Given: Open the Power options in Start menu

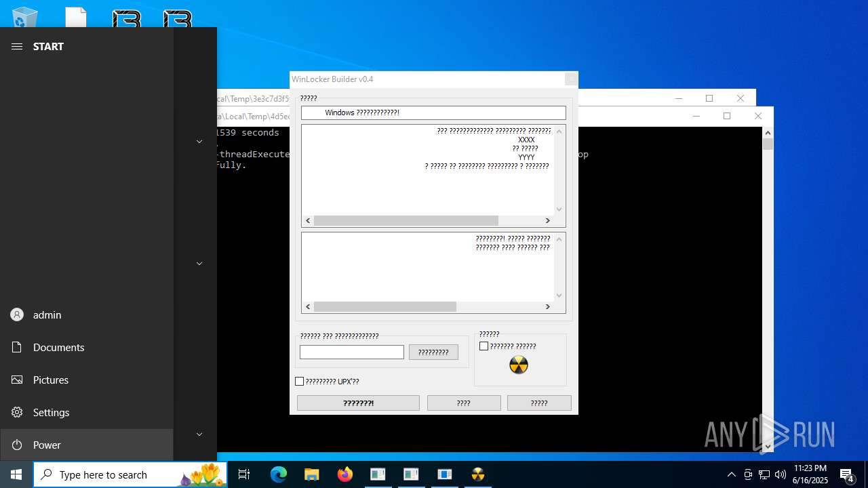Looking at the screenshot, I should (87, 445).
